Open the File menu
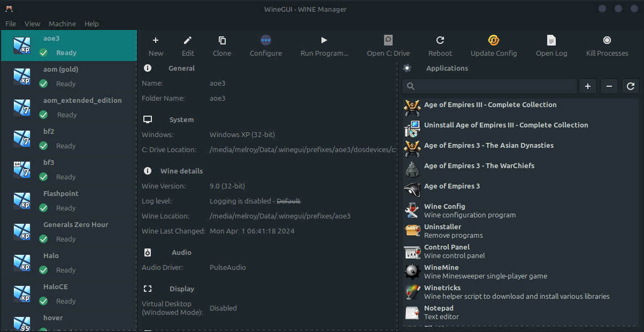Screen dimensions: 644x332 point(11,24)
